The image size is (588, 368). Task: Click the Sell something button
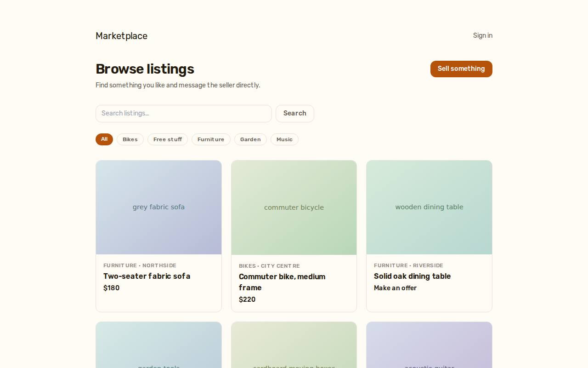point(461,69)
